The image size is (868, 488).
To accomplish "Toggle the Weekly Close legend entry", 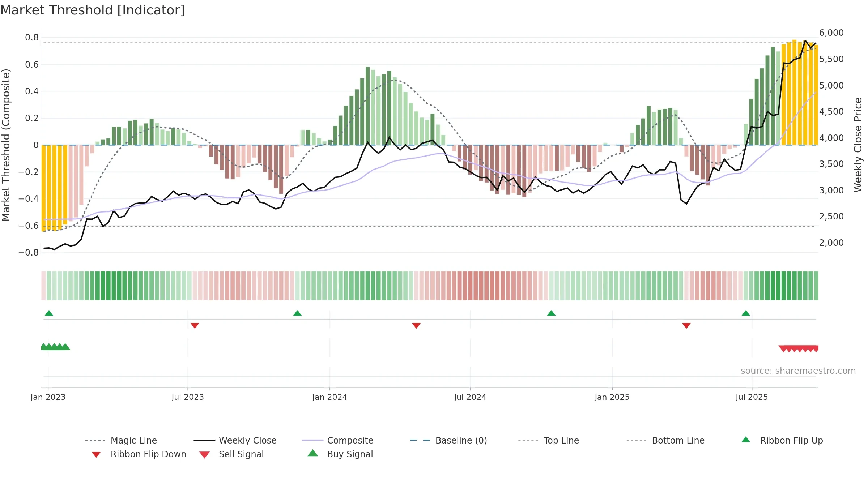I will pyautogui.click(x=235, y=440).
